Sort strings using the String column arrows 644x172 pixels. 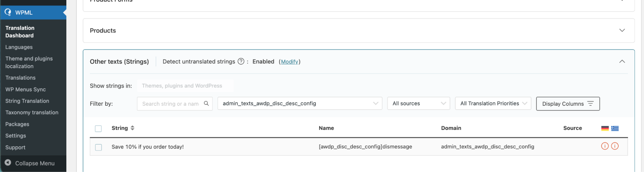[132, 128]
